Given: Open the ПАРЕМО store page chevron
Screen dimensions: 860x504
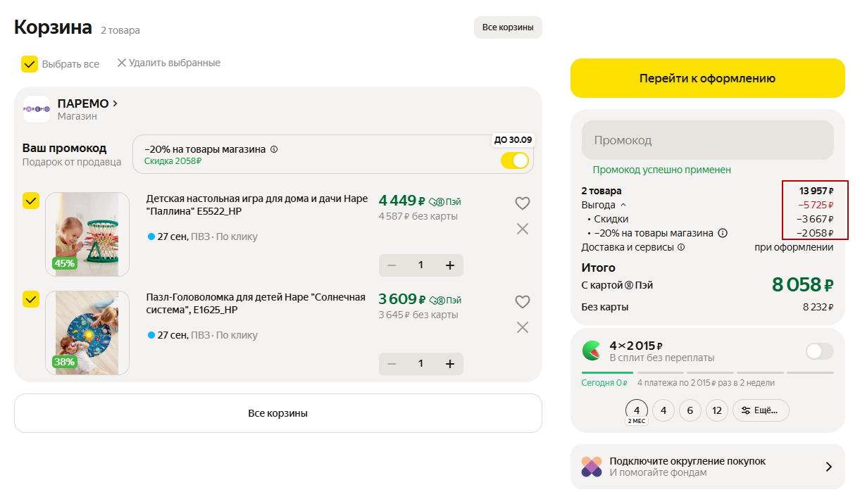Looking at the screenshot, I should coord(116,103).
